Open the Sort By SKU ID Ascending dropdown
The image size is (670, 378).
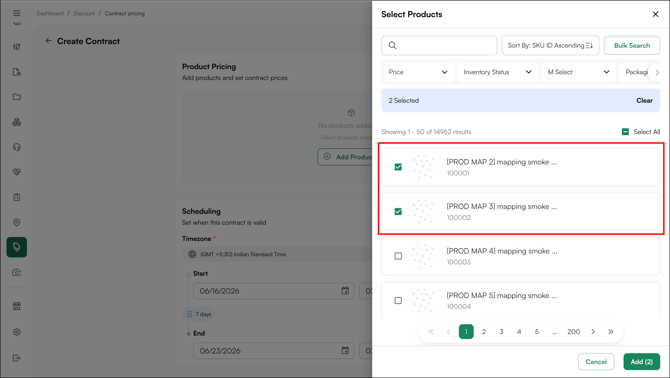(x=550, y=45)
